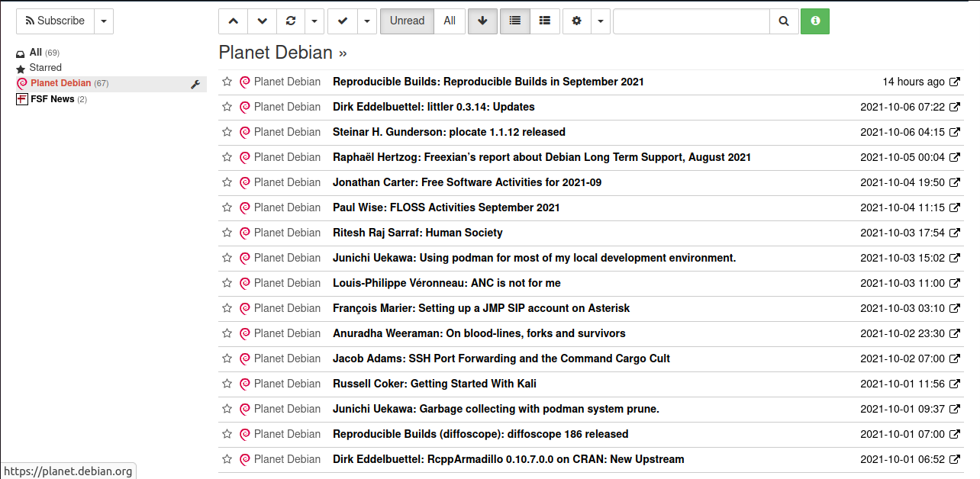Open diffoscope 186 released external icon
The height and width of the screenshot is (479, 980).
click(954, 434)
